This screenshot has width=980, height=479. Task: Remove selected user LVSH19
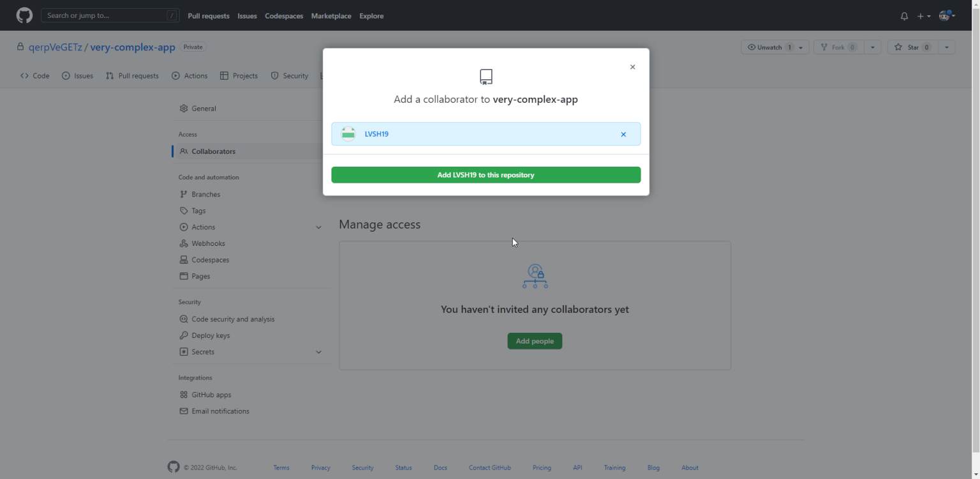pyautogui.click(x=623, y=134)
